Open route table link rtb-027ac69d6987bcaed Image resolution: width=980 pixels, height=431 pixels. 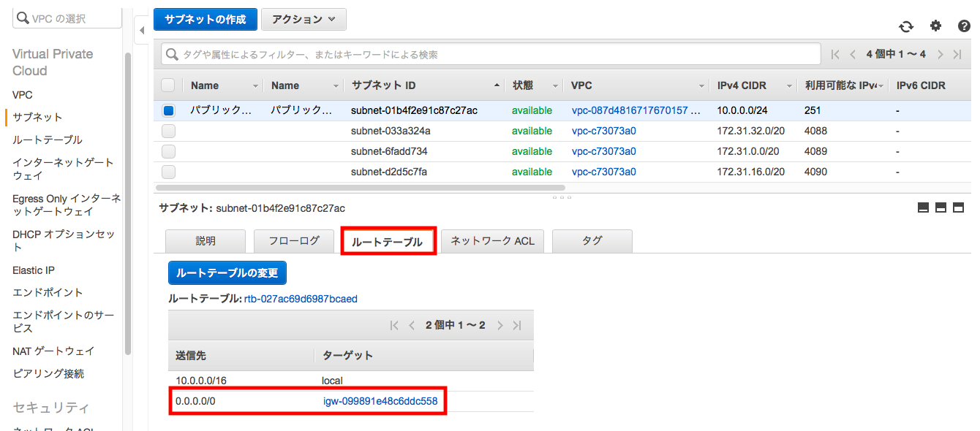(301, 299)
